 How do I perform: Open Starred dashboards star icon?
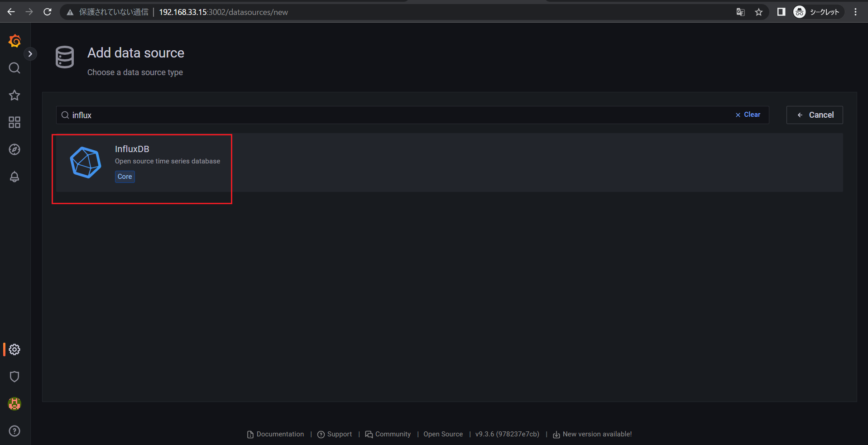click(14, 96)
